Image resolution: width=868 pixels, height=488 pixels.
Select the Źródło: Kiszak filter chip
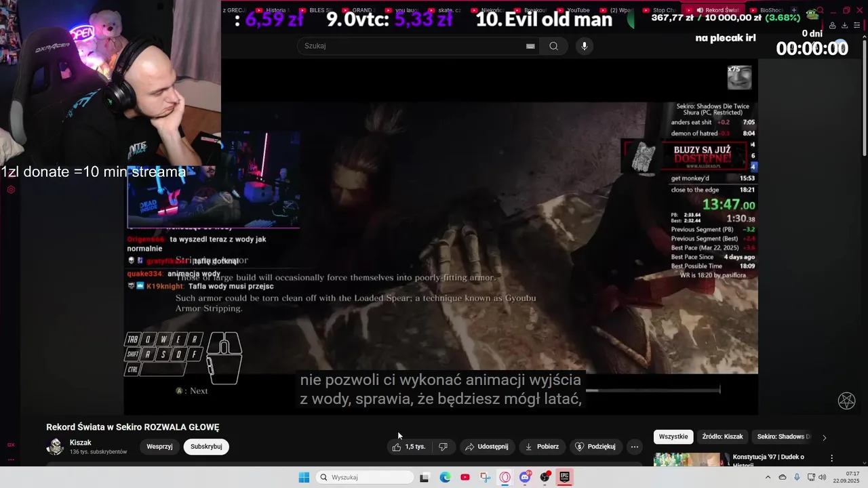722,436
